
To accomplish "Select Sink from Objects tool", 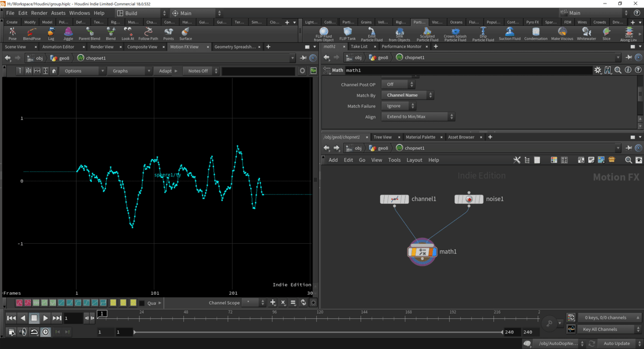I will coord(399,34).
